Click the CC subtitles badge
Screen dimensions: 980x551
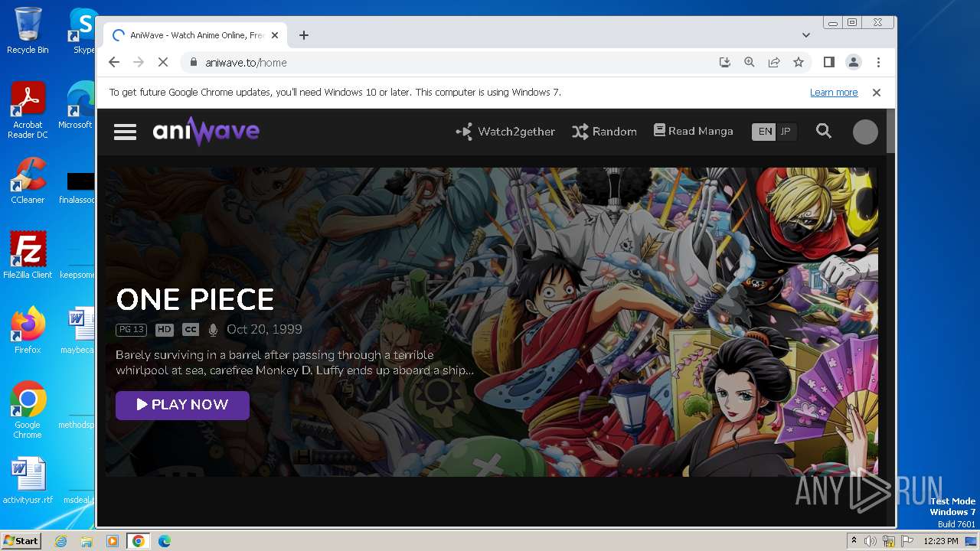(191, 330)
